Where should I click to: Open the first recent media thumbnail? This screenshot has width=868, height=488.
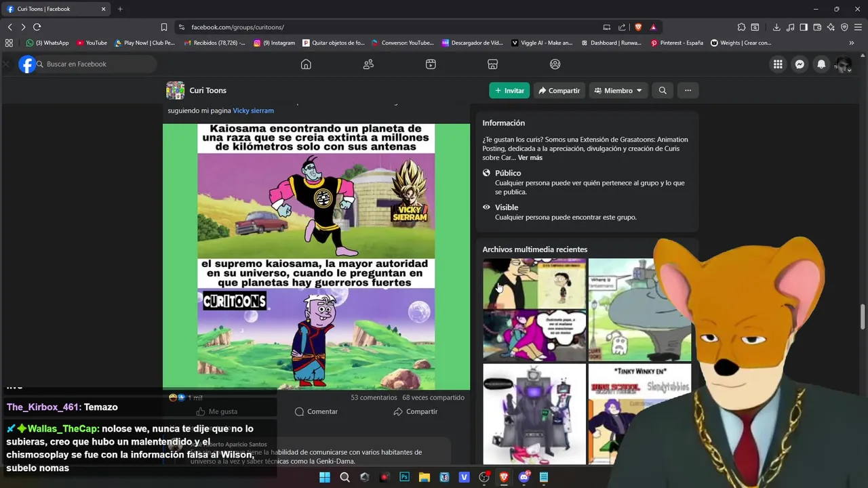[534, 310]
